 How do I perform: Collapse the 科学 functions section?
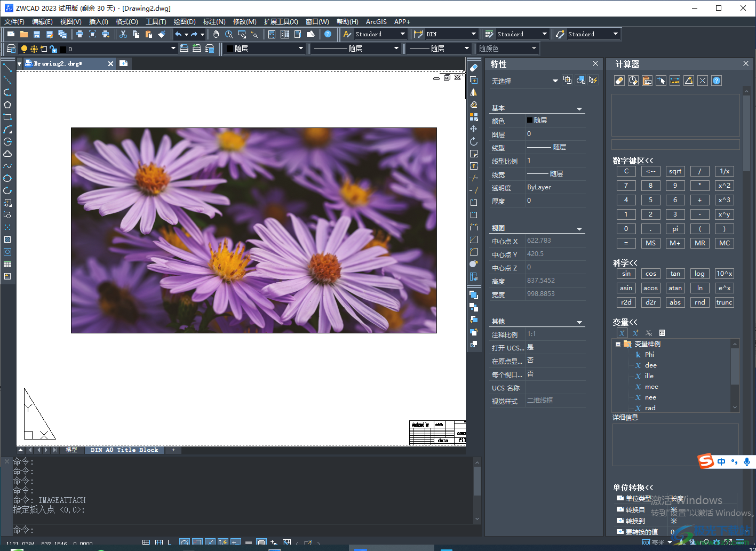click(625, 263)
